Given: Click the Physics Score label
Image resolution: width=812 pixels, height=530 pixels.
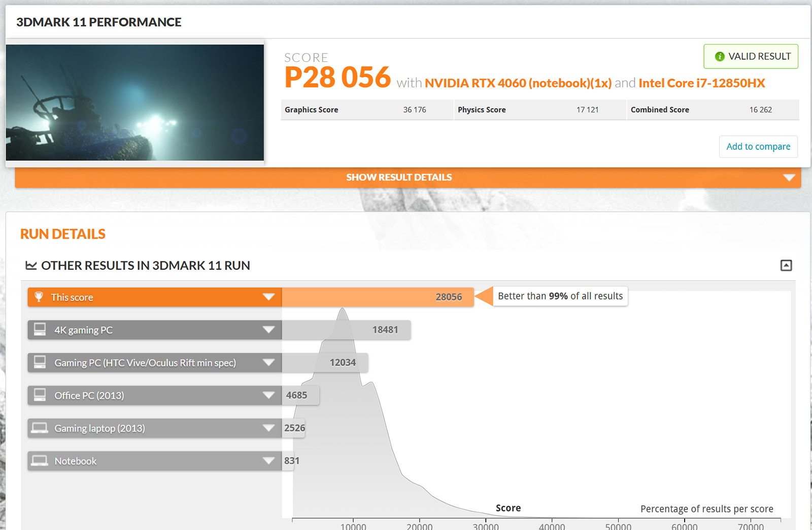Looking at the screenshot, I should (482, 110).
